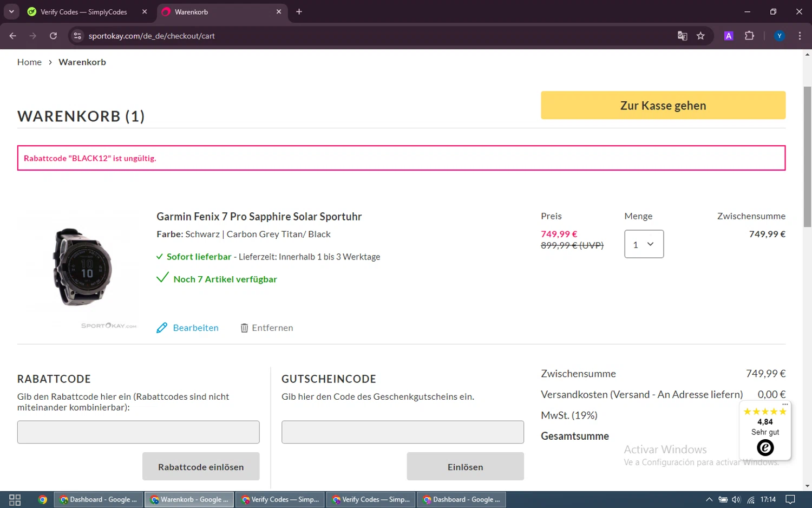
Task: Click the Noch 7 Artikel verfügbar text
Action: coord(225,279)
